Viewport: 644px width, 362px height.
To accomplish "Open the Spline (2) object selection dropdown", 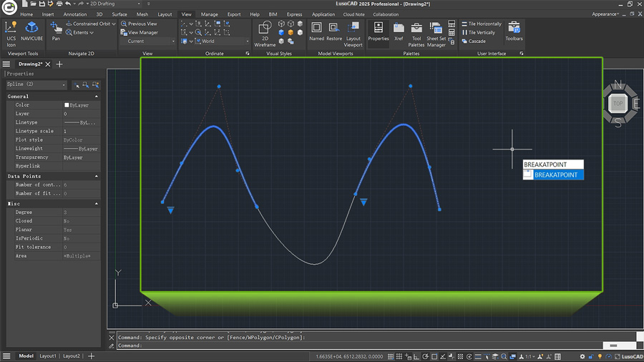I will [x=36, y=84].
